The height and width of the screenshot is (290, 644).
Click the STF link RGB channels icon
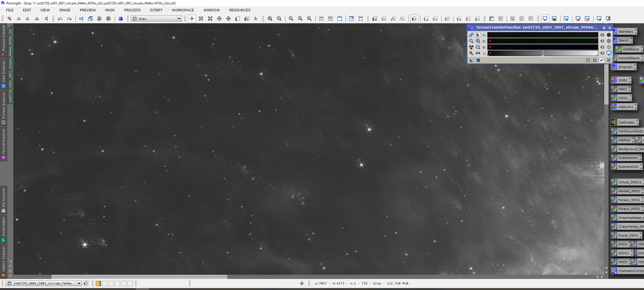(471, 35)
